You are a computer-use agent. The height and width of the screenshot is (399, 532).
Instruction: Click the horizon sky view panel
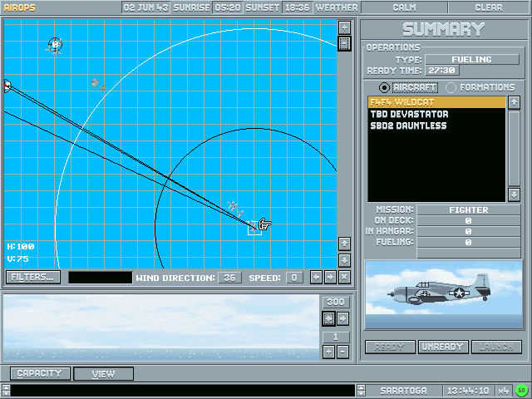pos(161,327)
